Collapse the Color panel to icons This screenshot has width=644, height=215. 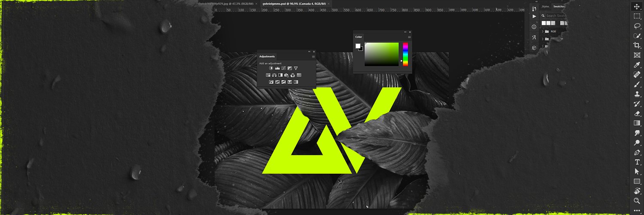pos(405,32)
